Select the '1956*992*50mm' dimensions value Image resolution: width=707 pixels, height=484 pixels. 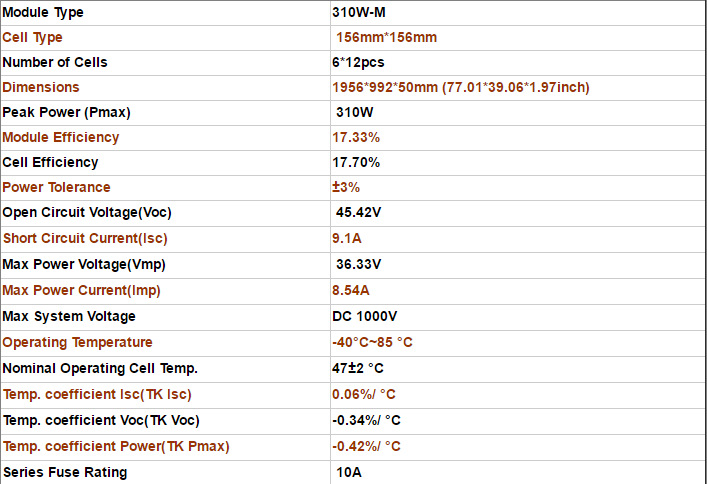(385, 87)
